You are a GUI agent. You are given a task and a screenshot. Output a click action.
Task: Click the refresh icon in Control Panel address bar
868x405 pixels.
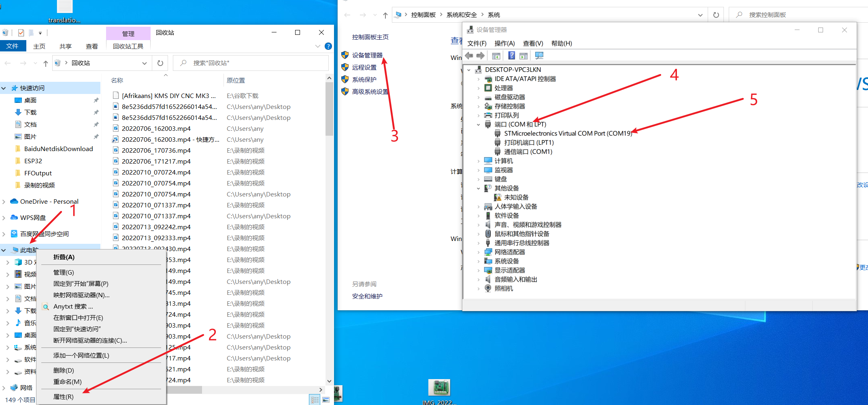coord(716,15)
